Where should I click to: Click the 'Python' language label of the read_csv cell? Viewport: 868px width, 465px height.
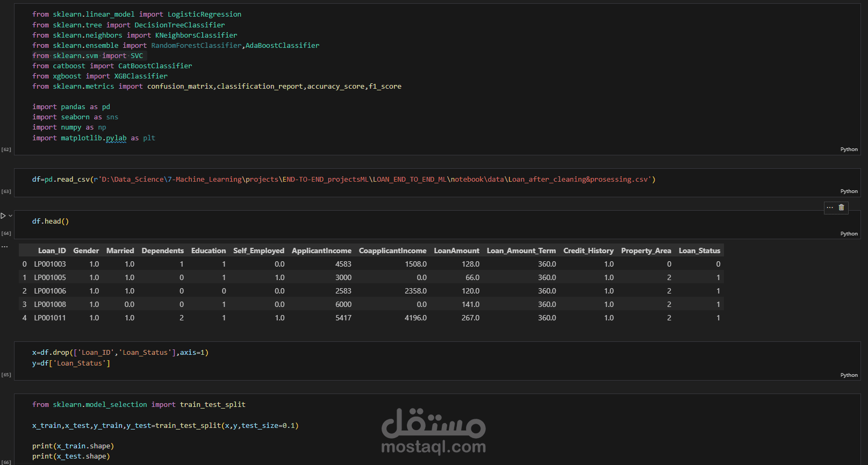click(849, 191)
